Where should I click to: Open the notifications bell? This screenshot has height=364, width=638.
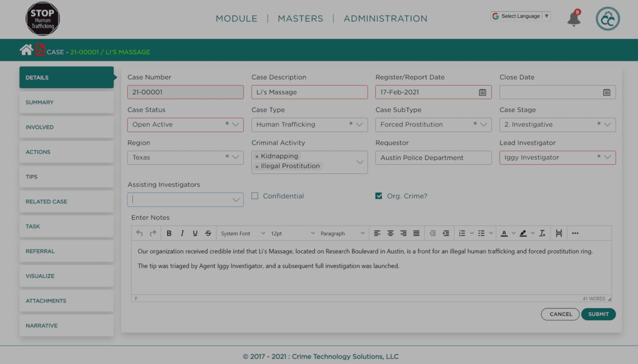pyautogui.click(x=574, y=18)
